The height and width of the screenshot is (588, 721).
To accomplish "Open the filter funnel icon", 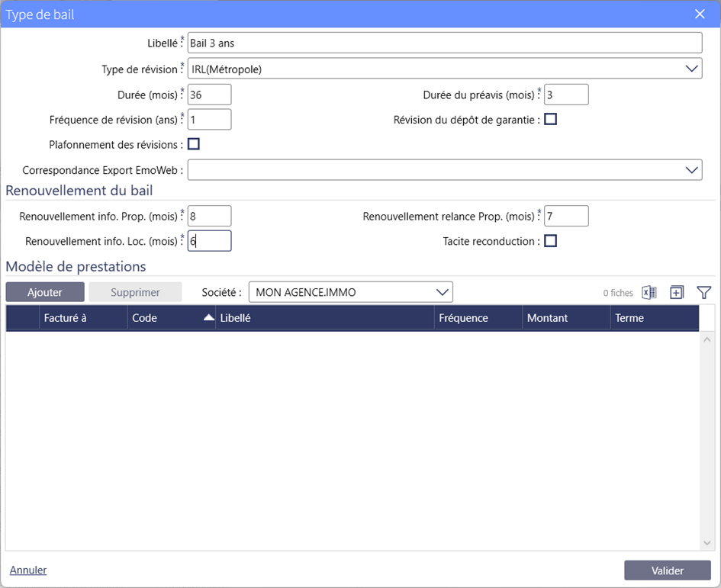I will tap(703, 293).
